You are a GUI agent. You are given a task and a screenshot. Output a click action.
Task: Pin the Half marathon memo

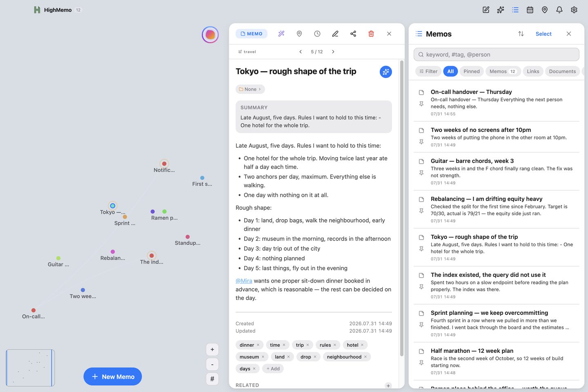(421, 363)
